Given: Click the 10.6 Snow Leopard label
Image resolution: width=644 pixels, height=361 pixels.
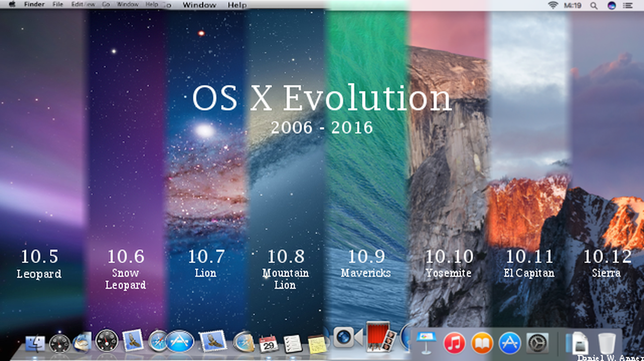Looking at the screenshot, I should (x=126, y=269).
